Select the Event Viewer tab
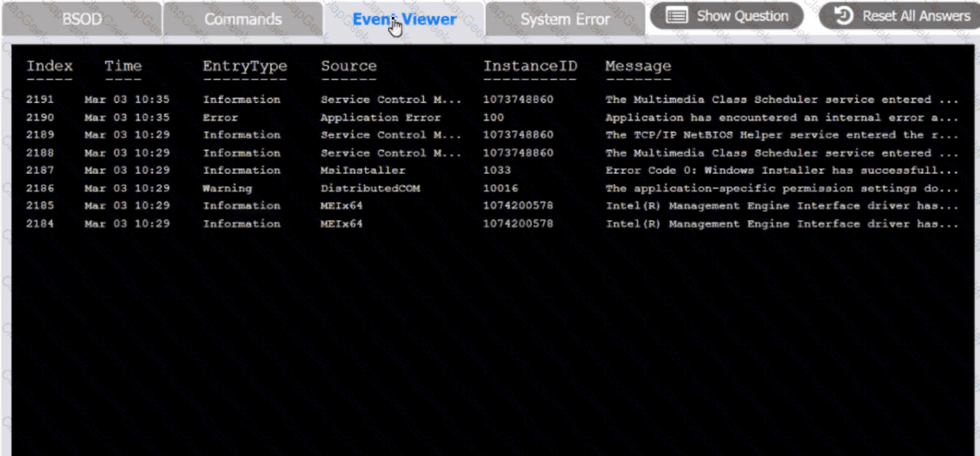Image resolution: width=980 pixels, height=456 pixels. pos(404,19)
